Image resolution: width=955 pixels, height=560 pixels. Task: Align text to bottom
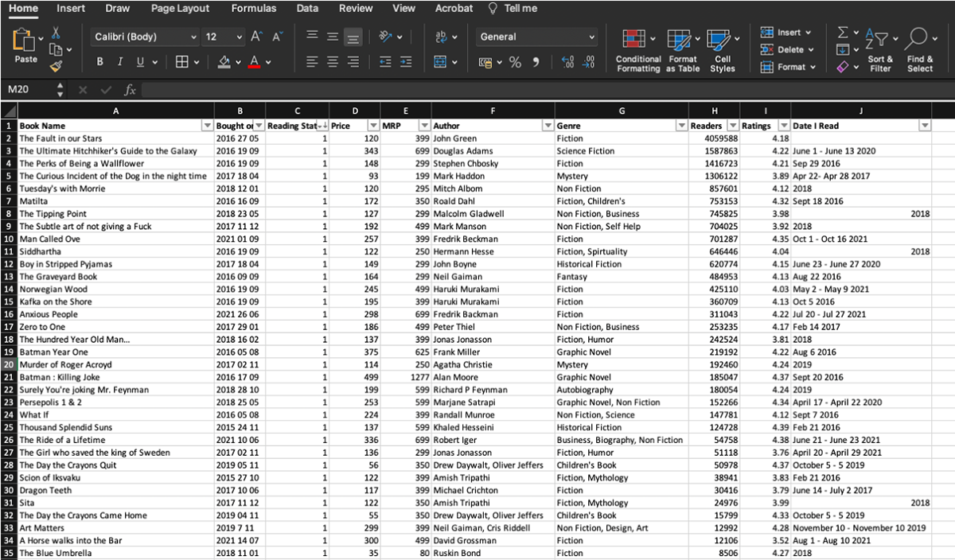[353, 37]
